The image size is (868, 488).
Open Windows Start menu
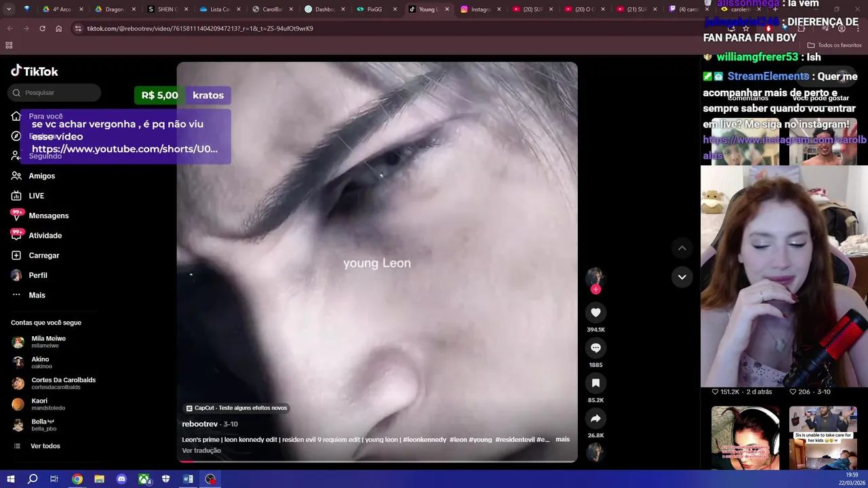point(10,479)
